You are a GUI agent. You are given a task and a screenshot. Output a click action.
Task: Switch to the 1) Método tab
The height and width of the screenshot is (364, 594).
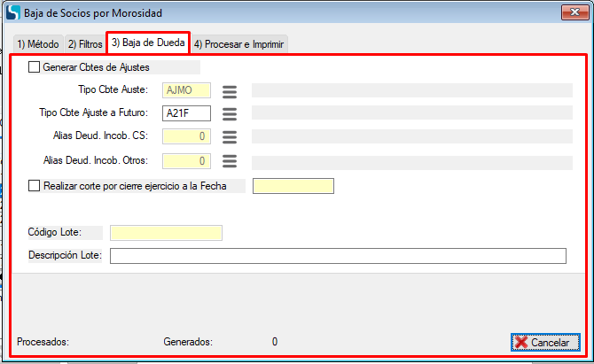point(38,43)
